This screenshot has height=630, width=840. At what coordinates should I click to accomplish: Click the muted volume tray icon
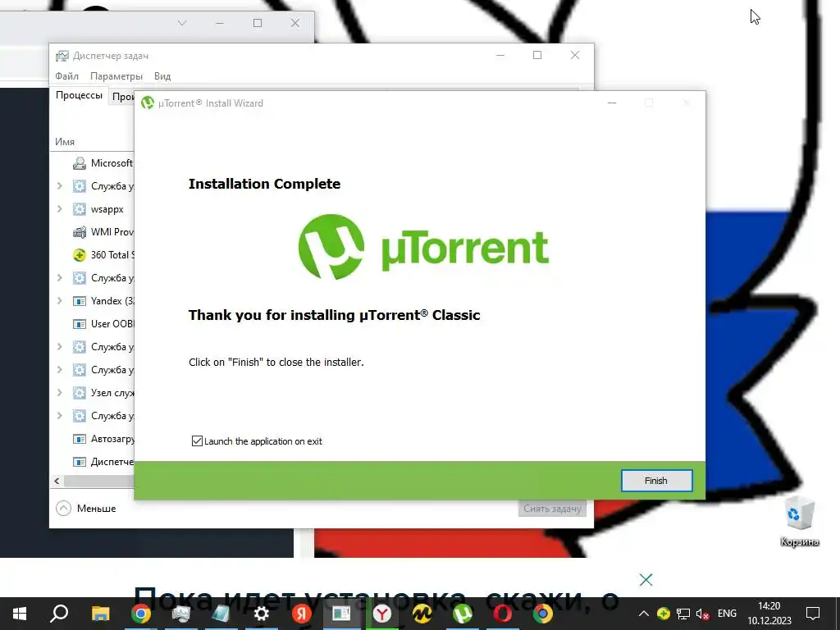pos(703,614)
